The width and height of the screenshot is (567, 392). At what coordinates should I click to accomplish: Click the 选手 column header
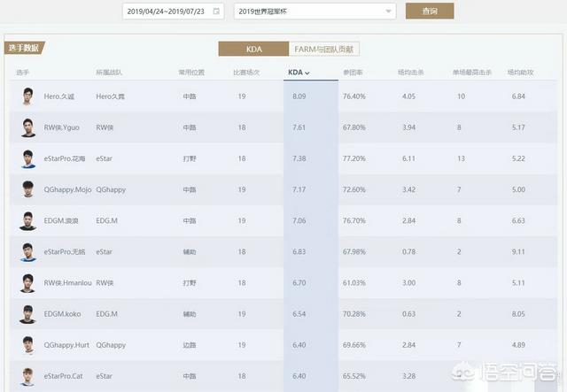click(22, 73)
